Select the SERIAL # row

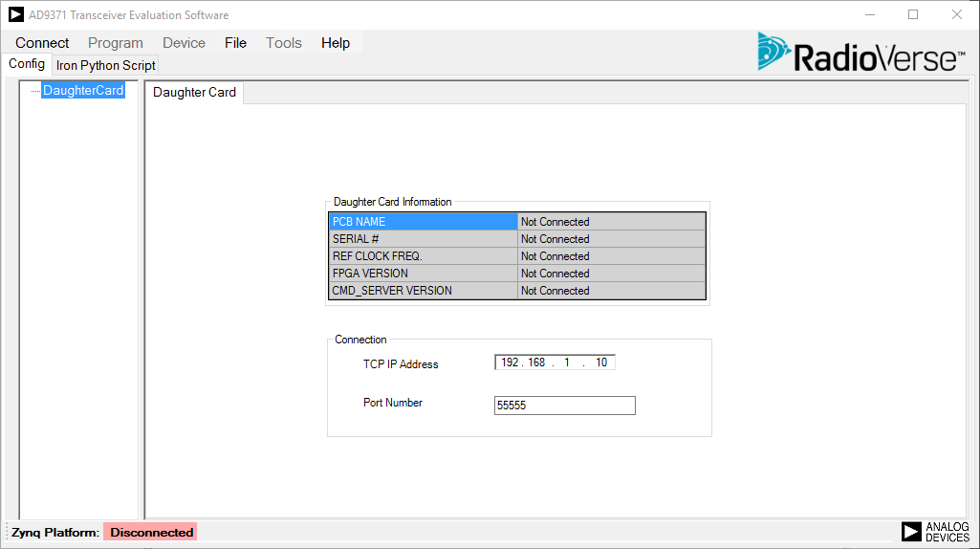point(423,239)
